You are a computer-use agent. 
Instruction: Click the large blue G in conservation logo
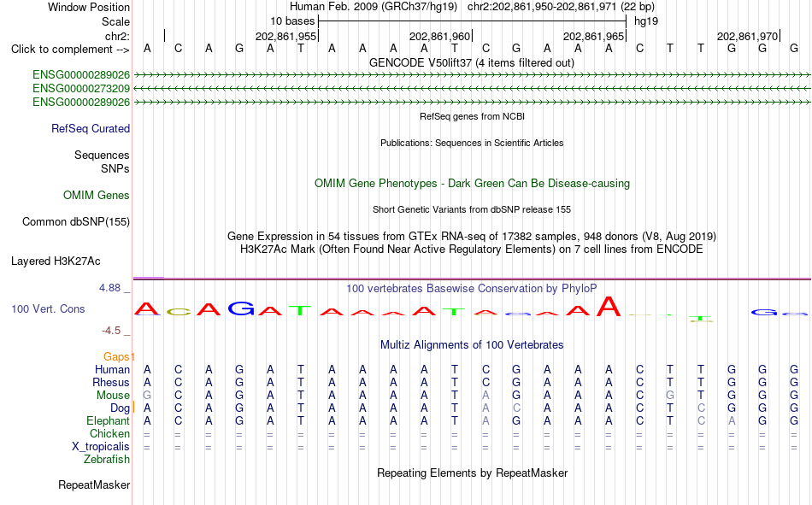[241, 308]
